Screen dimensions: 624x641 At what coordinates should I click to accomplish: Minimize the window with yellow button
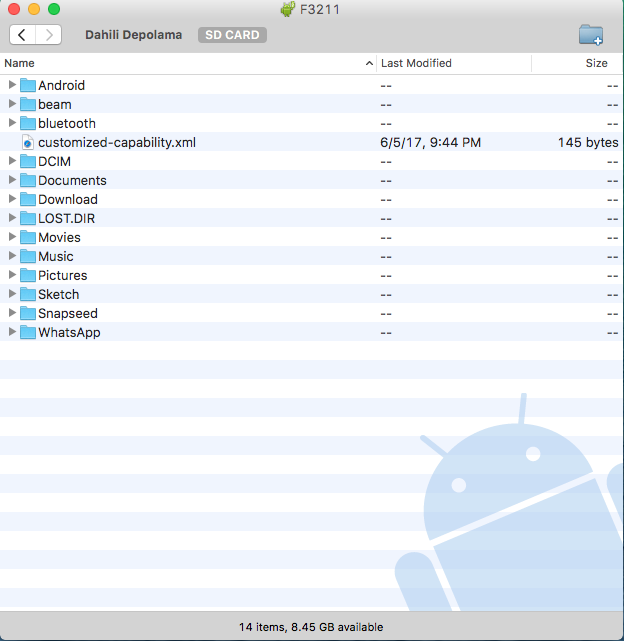[x=34, y=9]
